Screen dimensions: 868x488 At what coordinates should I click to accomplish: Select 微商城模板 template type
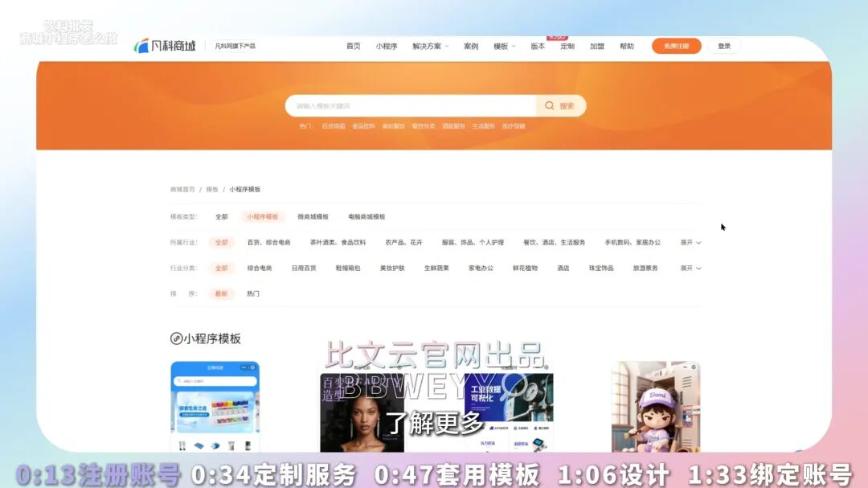point(313,217)
